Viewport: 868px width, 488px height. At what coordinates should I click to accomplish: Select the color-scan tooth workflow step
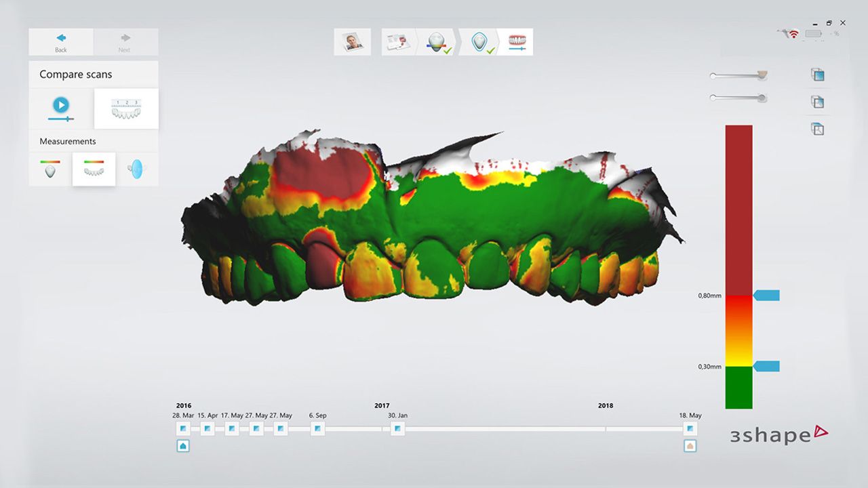(x=437, y=42)
